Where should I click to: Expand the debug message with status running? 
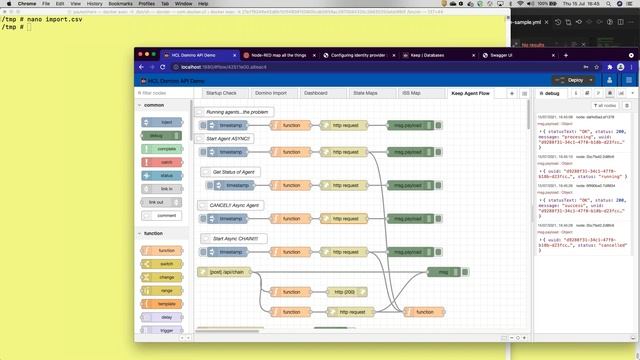click(x=540, y=171)
